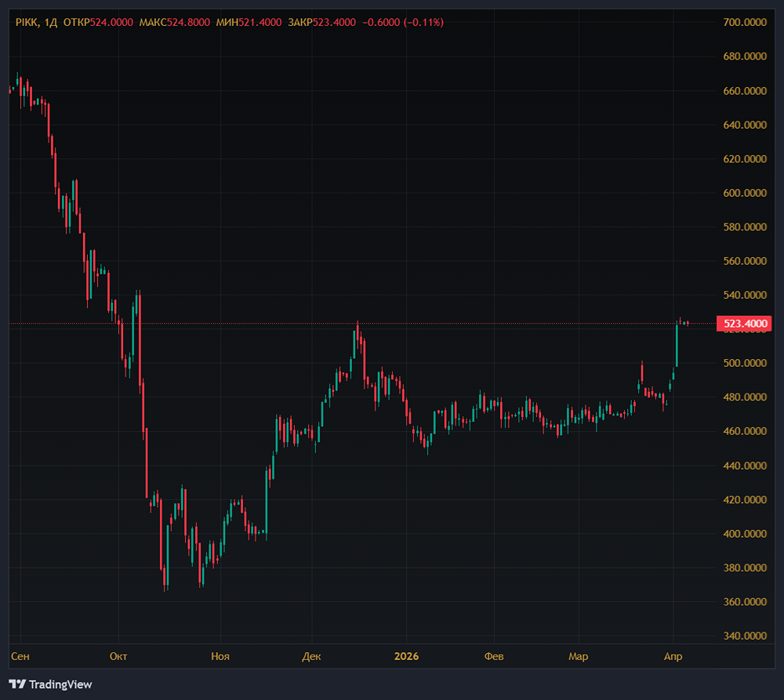
Task: Click the 380.0000 price axis label
Action: [745, 567]
